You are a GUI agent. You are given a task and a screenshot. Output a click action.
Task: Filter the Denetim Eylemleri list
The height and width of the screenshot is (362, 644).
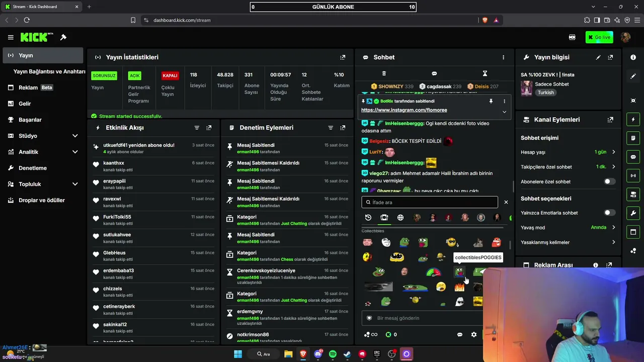coord(331,128)
